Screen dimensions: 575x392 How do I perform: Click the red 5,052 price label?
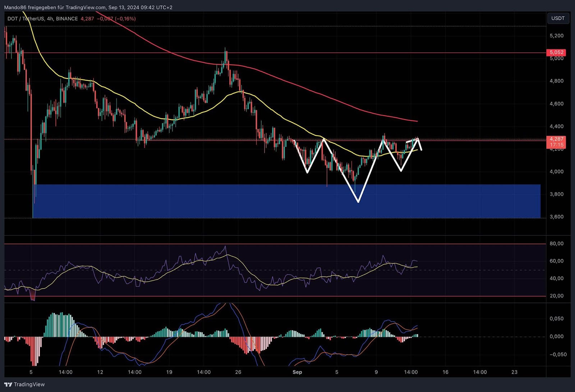(556, 52)
